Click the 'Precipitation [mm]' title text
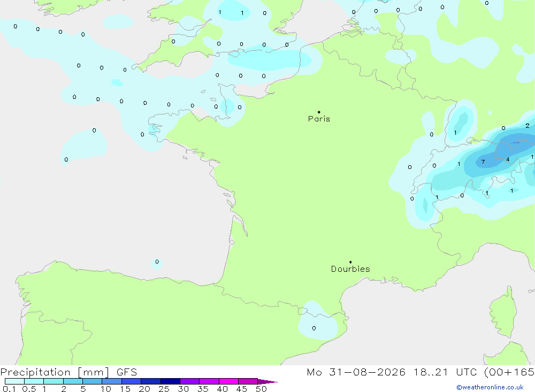Image resolution: width=535 pixels, height=392 pixels. tap(55, 372)
